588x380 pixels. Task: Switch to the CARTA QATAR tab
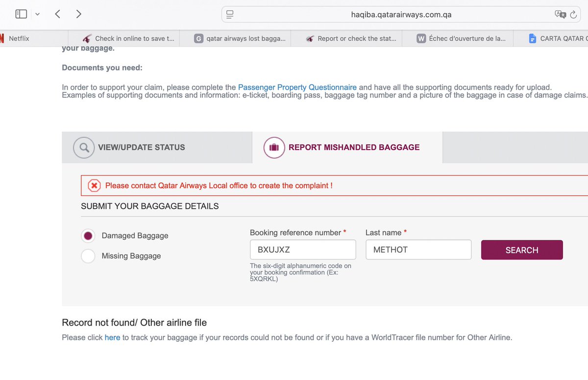coord(551,38)
